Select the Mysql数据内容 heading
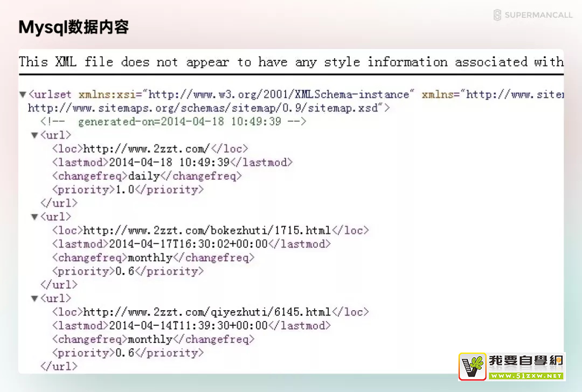Image resolution: width=582 pixels, height=392 pixels. [74, 27]
